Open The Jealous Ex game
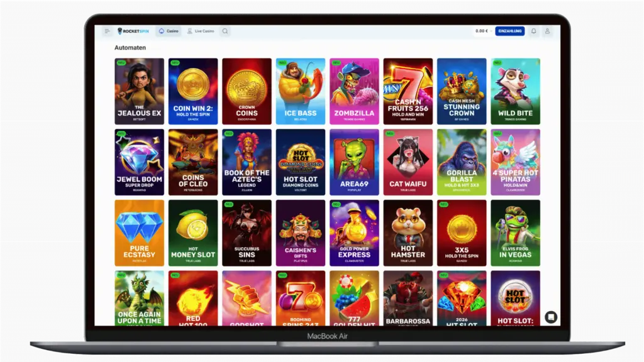644x362 pixels. (x=139, y=91)
